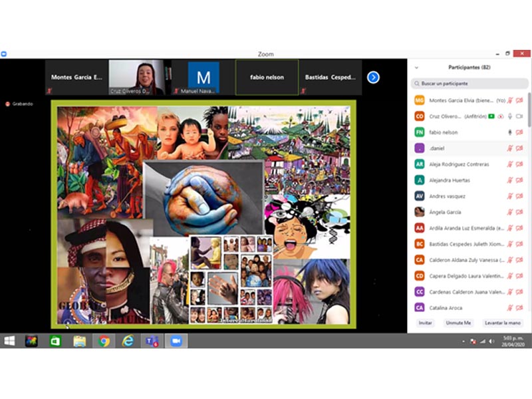Select the fabio nelson video tile

click(267, 77)
